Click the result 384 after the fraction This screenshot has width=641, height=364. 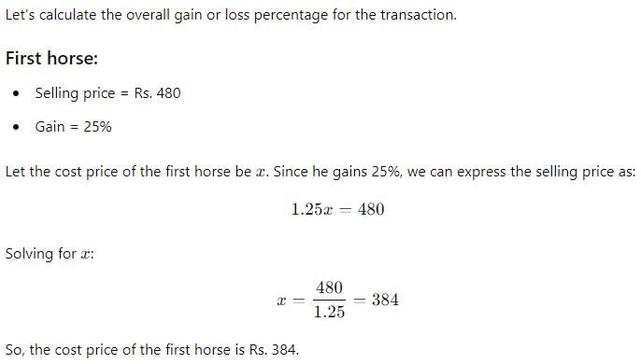(x=385, y=300)
